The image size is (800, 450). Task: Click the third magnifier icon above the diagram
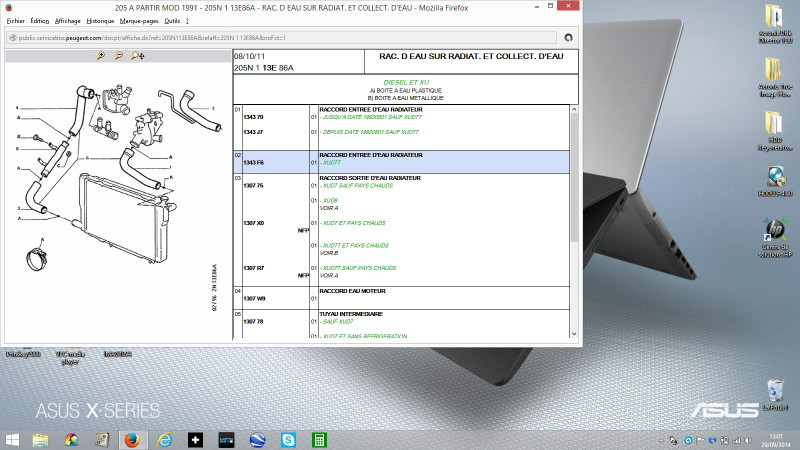[137, 55]
